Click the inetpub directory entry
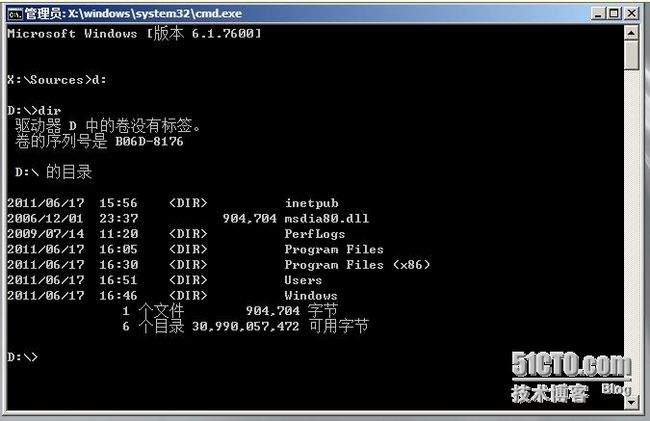650x421 pixels. tap(312, 203)
